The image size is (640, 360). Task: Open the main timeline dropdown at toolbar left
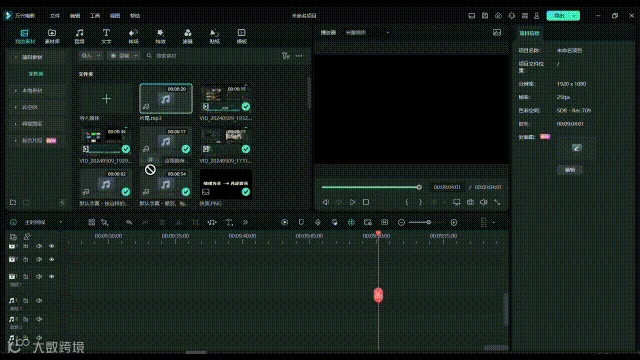point(44,222)
